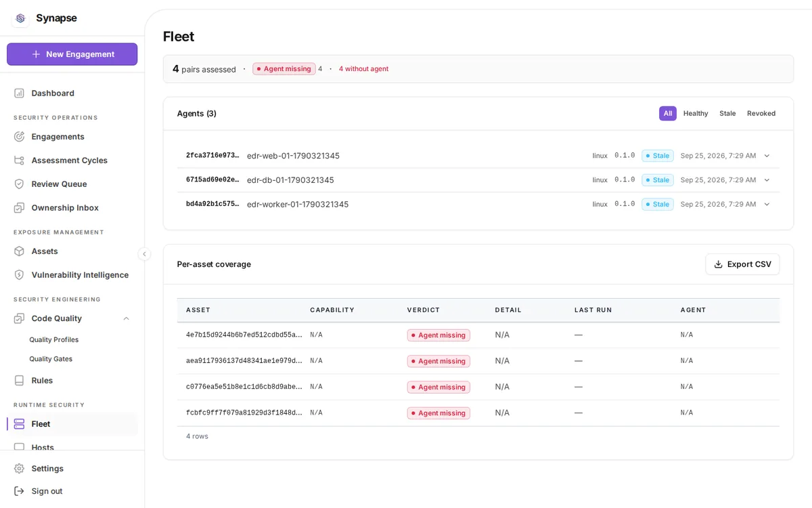Click Agent missing verdict for asset fcbfc9ff…
812x508 pixels.
coord(438,413)
